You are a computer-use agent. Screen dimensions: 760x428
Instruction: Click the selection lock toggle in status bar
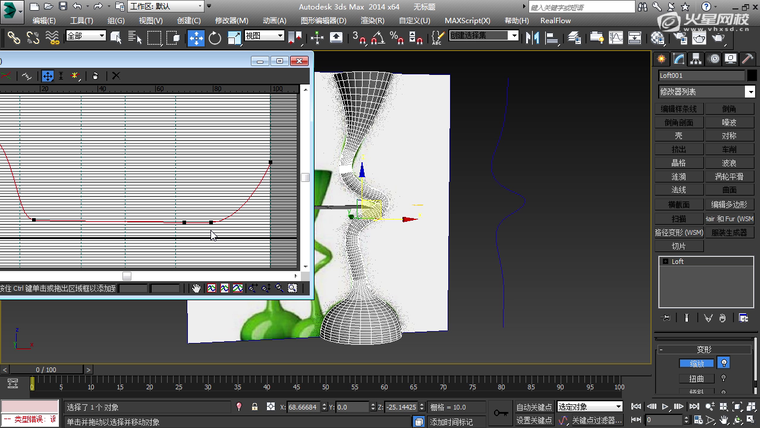pyautogui.click(x=255, y=407)
